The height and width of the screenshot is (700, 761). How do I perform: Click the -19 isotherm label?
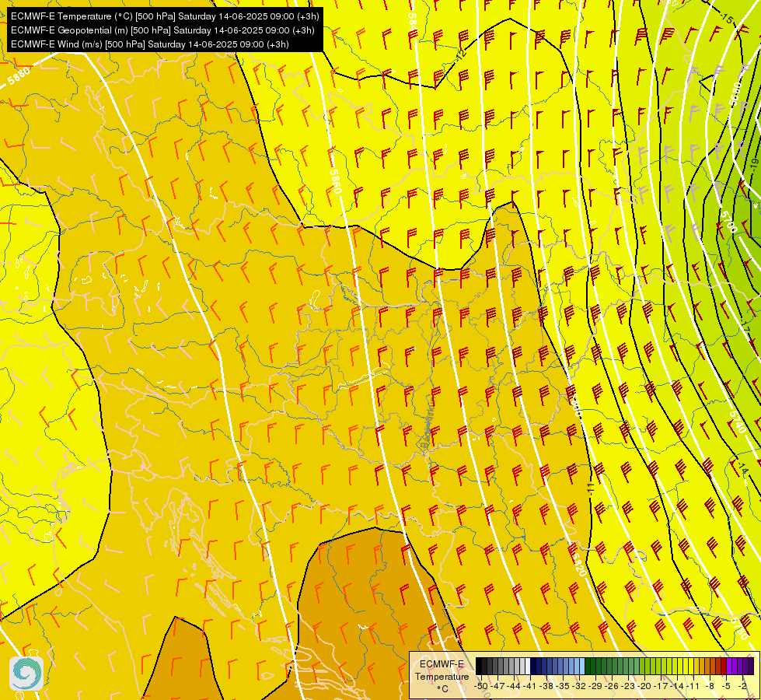pyautogui.click(x=754, y=165)
